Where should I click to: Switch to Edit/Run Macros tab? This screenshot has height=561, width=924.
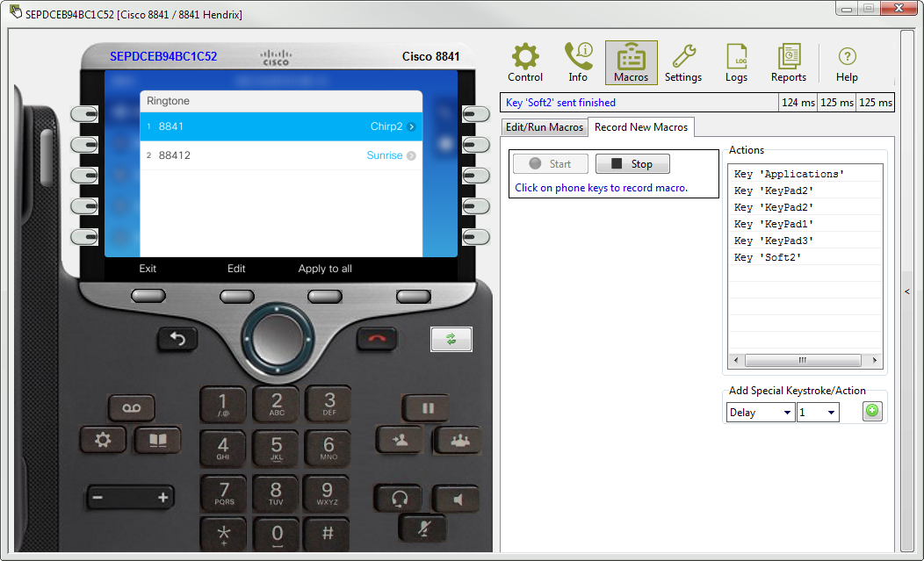[x=545, y=127]
